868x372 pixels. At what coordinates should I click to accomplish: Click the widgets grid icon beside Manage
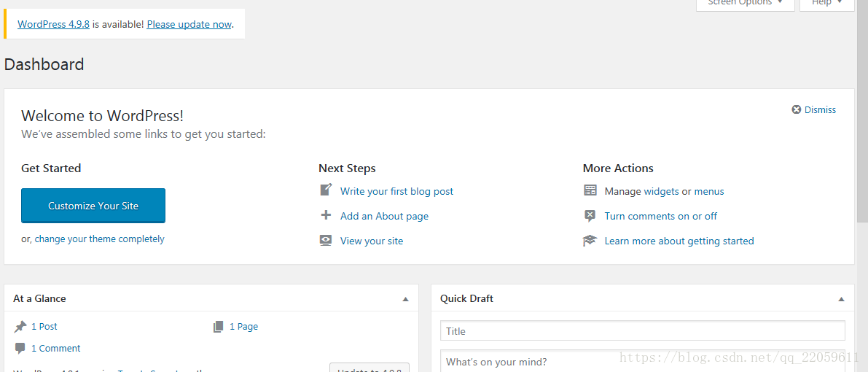(x=590, y=190)
